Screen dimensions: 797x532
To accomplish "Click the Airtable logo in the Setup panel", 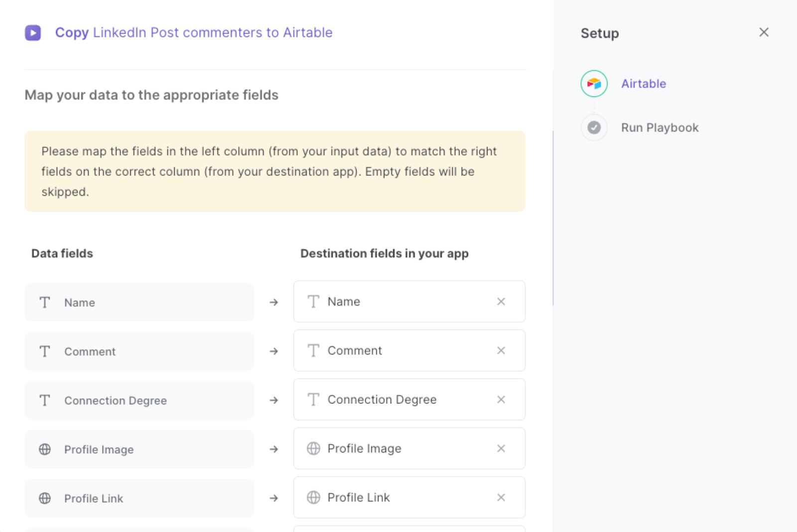I will [594, 84].
